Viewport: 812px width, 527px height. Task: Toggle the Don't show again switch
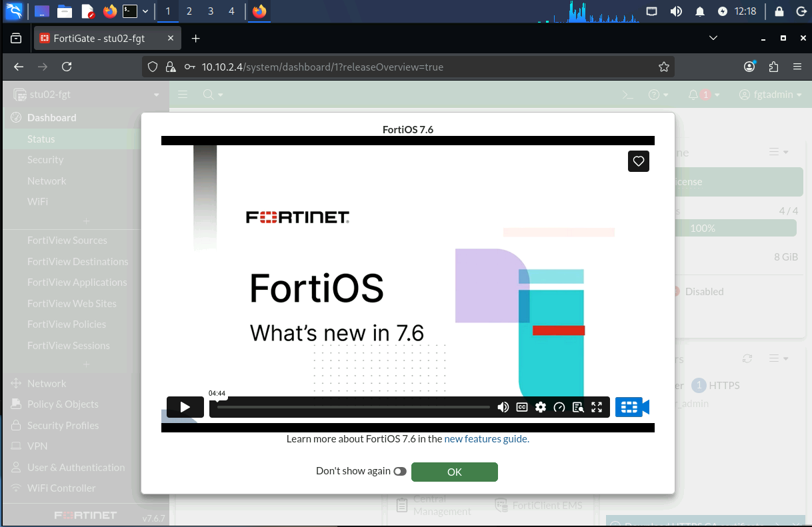coord(399,471)
